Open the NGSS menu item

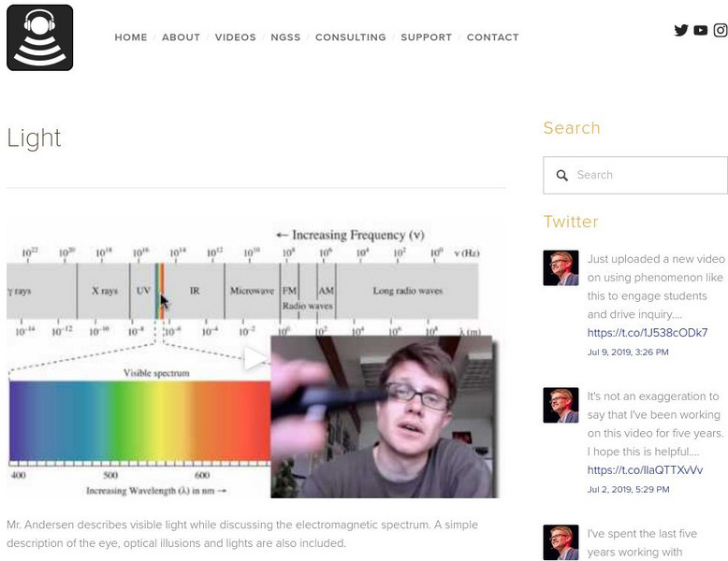pyautogui.click(x=285, y=37)
